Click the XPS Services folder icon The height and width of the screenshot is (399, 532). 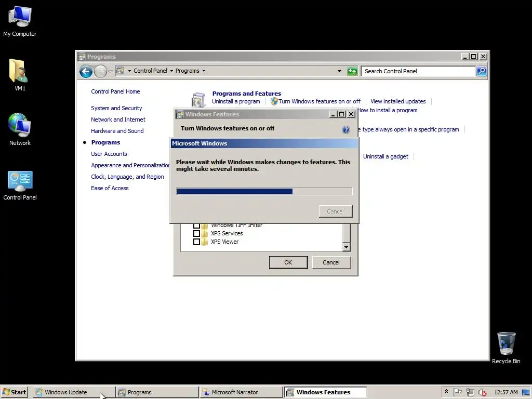point(204,233)
